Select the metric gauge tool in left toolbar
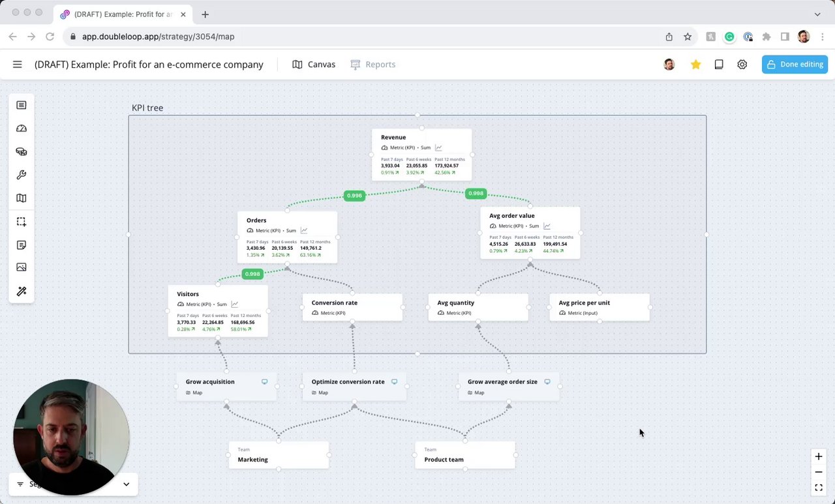Viewport: 835px width, 504px height. coord(22,128)
